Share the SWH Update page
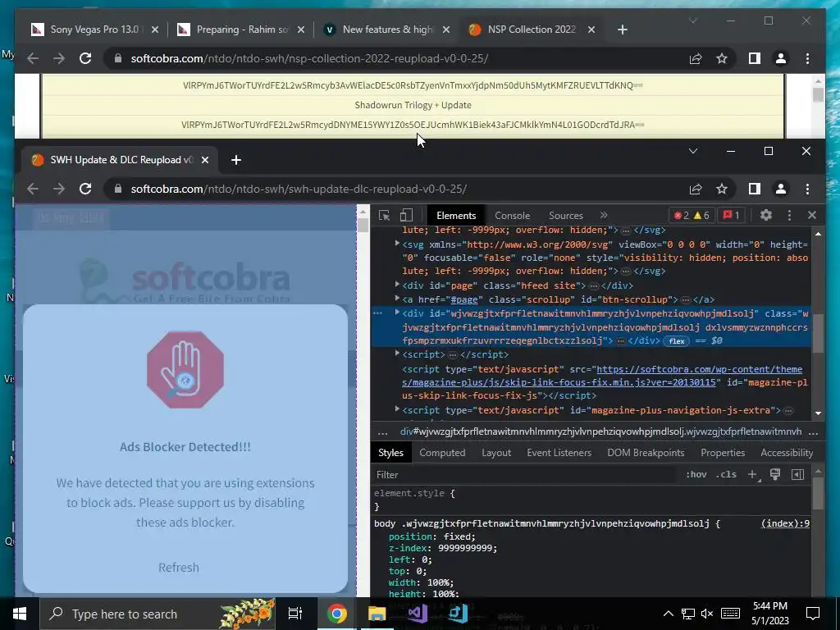Viewport: 840px width, 630px height. (696, 189)
